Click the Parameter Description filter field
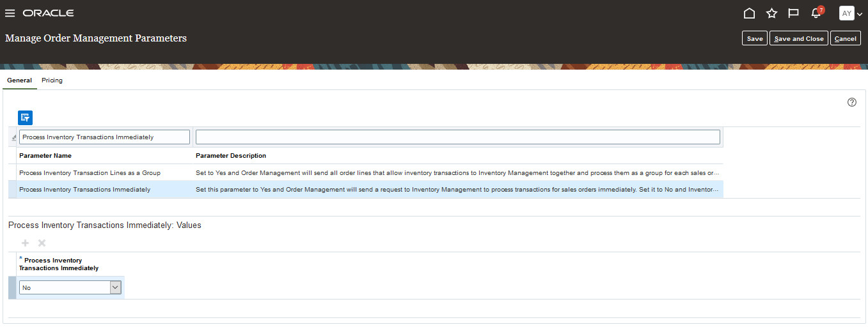Image resolution: width=868 pixels, height=327 pixels. [x=457, y=137]
